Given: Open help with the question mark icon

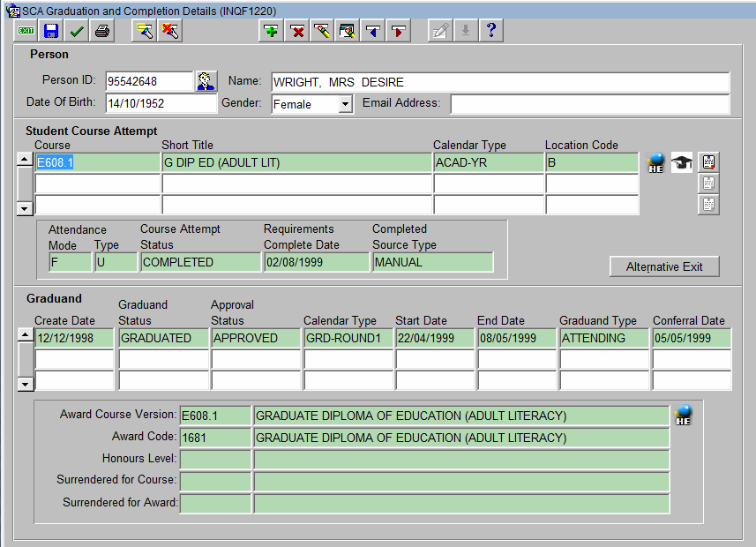Looking at the screenshot, I should 490,31.
